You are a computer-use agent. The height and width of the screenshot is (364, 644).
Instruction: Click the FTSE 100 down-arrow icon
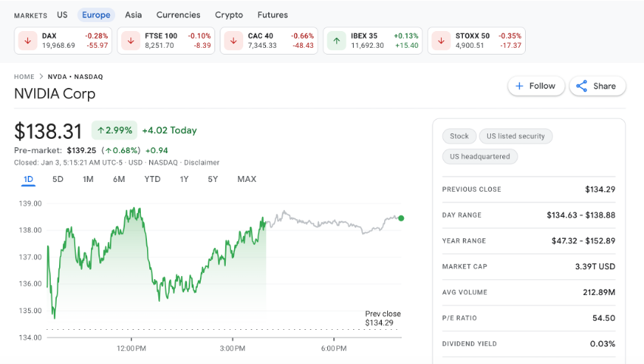(130, 41)
